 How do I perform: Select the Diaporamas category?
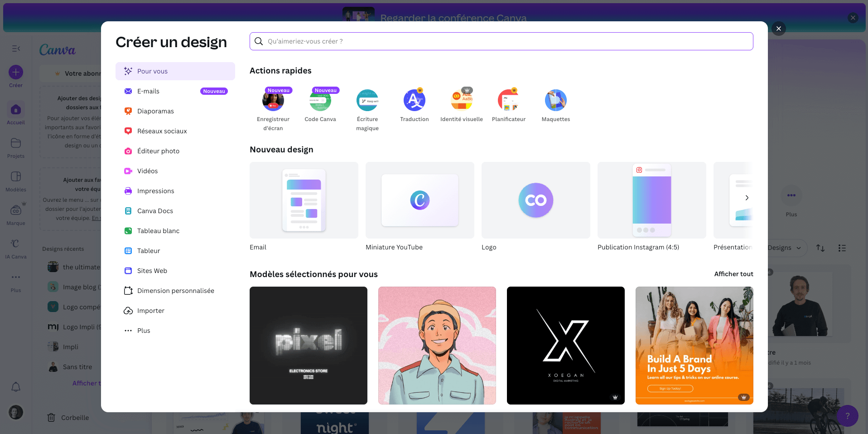175,111
